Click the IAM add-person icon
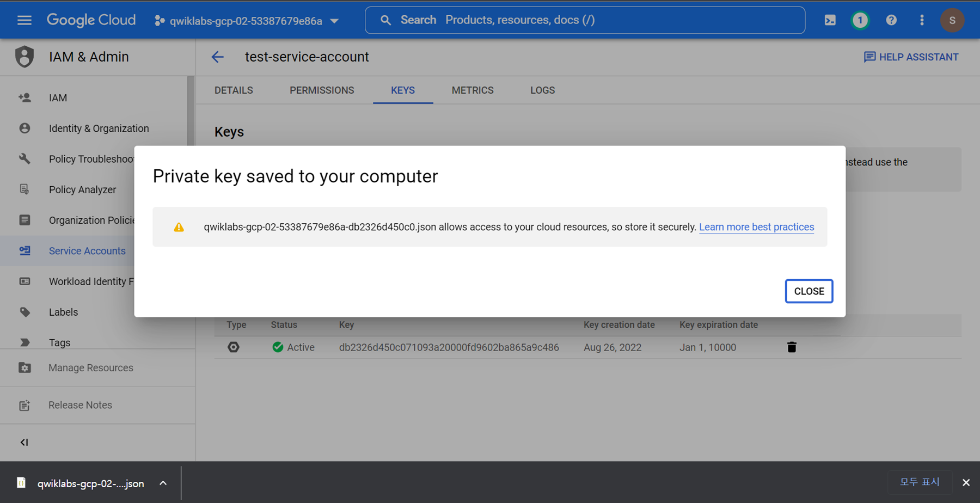 tap(24, 98)
